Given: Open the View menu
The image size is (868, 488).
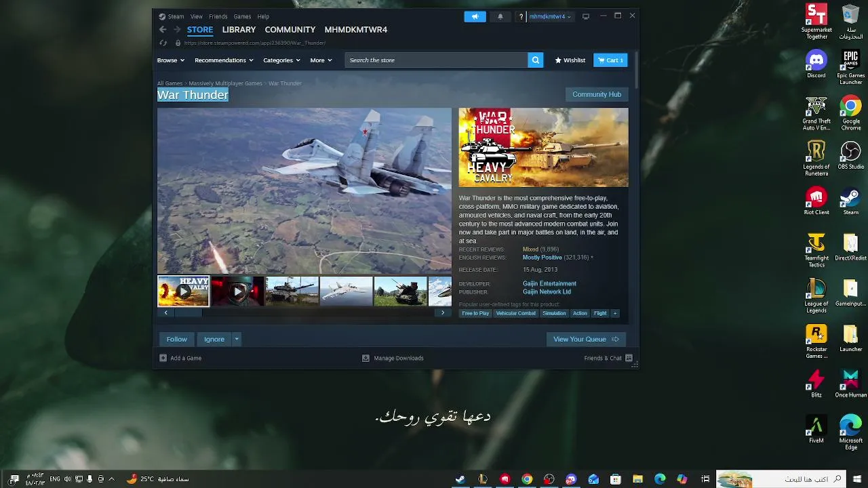Looking at the screenshot, I should pyautogui.click(x=197, y=16).
